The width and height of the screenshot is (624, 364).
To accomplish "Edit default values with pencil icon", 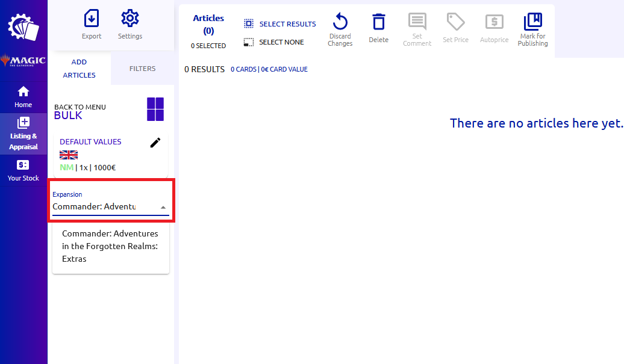I will pos(155,143).
